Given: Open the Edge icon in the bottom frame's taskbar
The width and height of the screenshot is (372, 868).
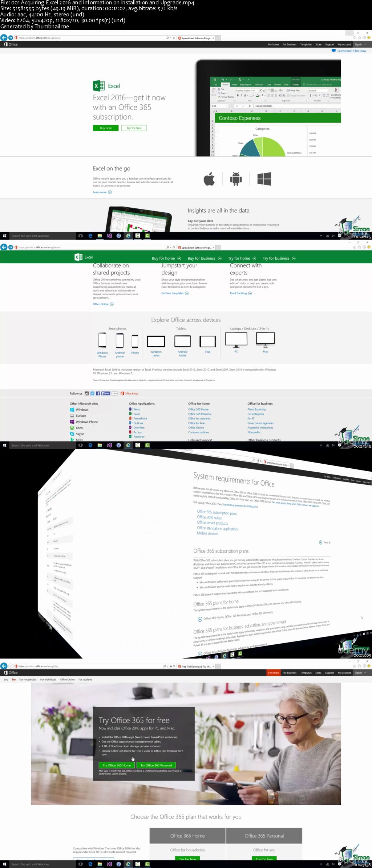Looking at the screenshot, I should pyautogui.click(x=90, y=864).
